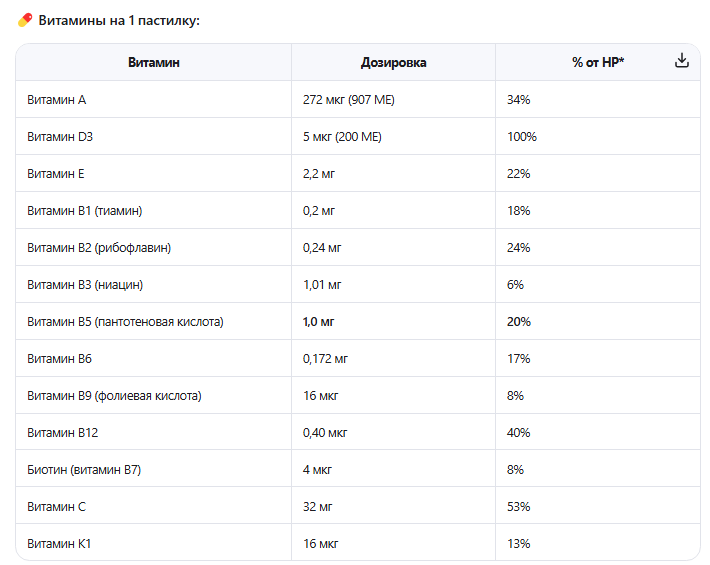
Task: Click the '0,40 мкг' dosage cell
Action: [324, 433]
